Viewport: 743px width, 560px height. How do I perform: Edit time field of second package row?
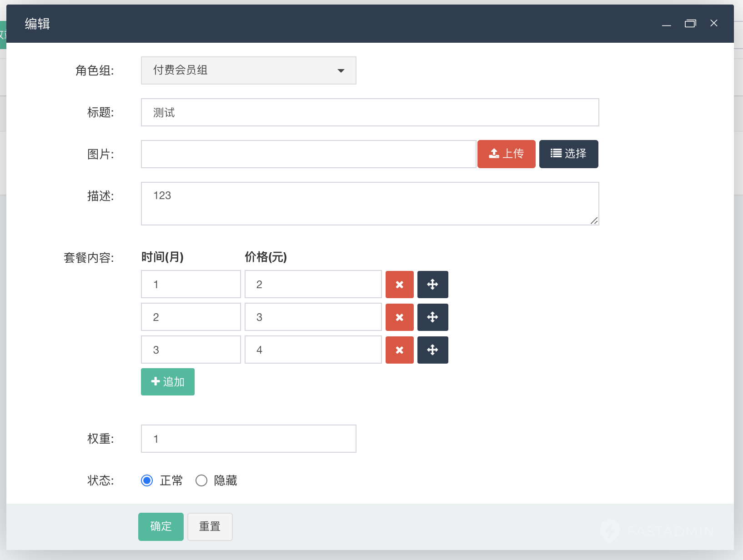[191, 317]
